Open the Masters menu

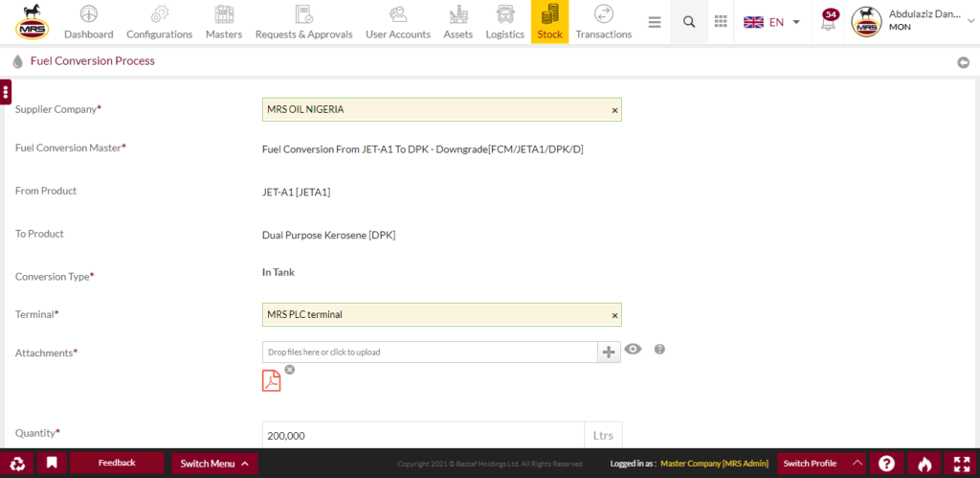pos(224,23)
